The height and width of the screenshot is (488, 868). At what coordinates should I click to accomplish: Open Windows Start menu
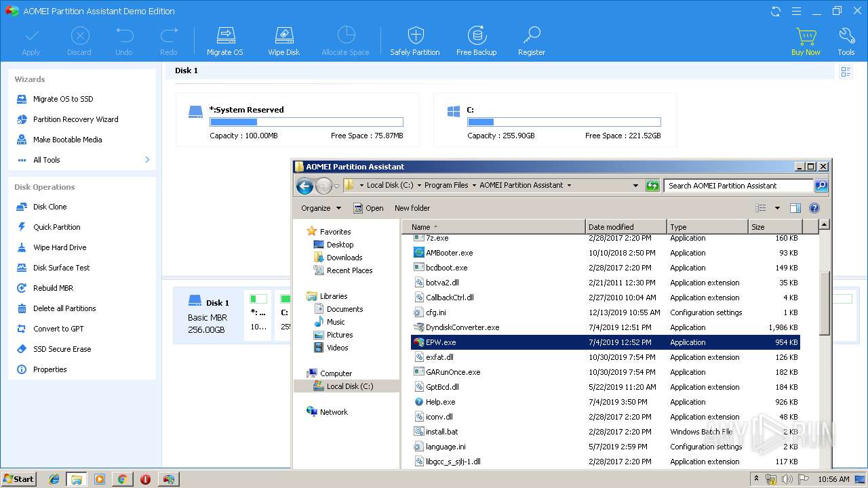(x=18, y=479)
